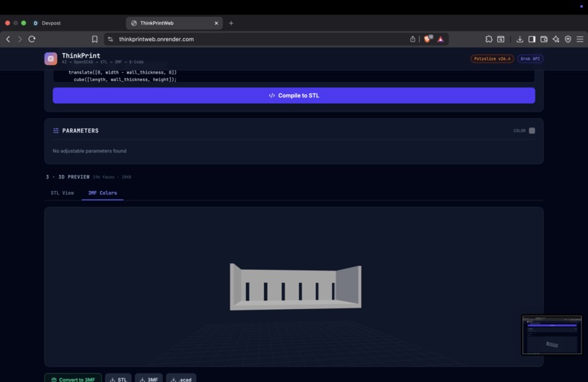
Task: Go forward to next page
Action: 20,39
